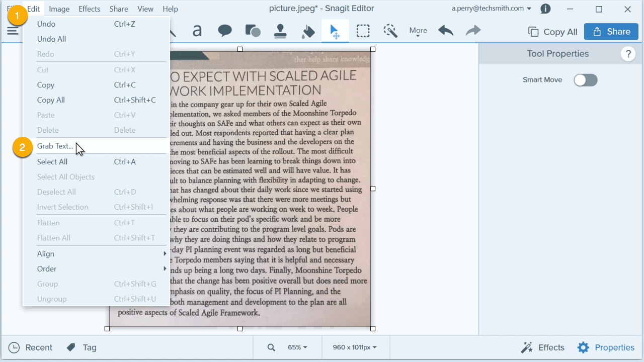644x362 pixels.
Task: Select the Magic Wand tool
Action: (x=390, y=30)
